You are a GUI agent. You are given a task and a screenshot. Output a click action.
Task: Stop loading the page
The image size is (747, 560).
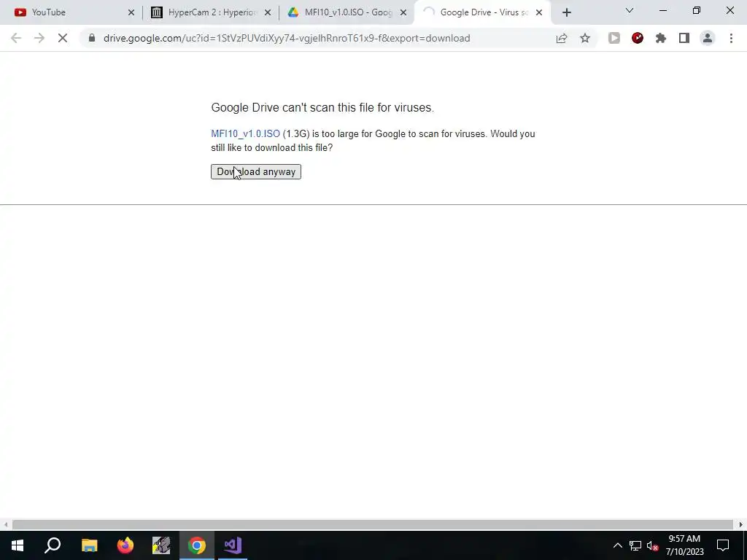63,38
